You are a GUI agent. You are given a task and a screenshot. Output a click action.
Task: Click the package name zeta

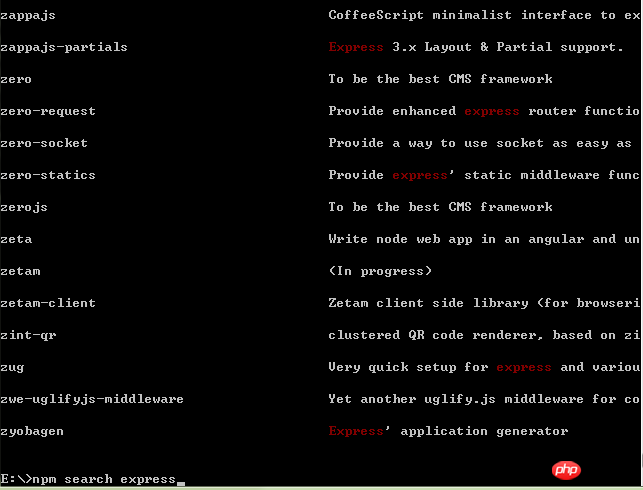click(x=16, y=239)
